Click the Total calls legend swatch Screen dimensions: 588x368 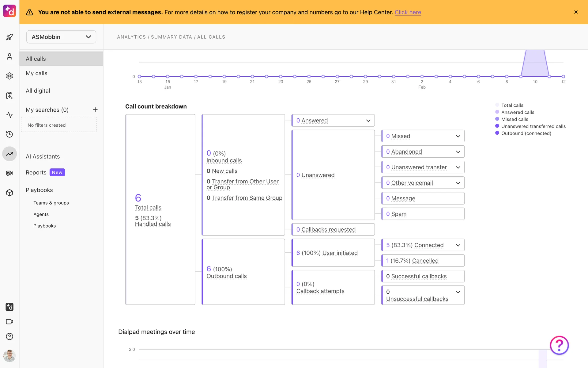[497, 105]
